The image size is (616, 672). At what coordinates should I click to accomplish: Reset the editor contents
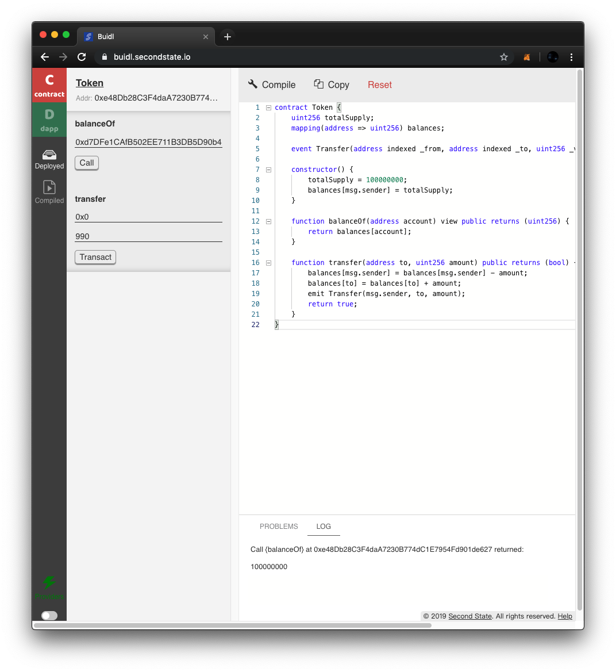pos(379,85)
